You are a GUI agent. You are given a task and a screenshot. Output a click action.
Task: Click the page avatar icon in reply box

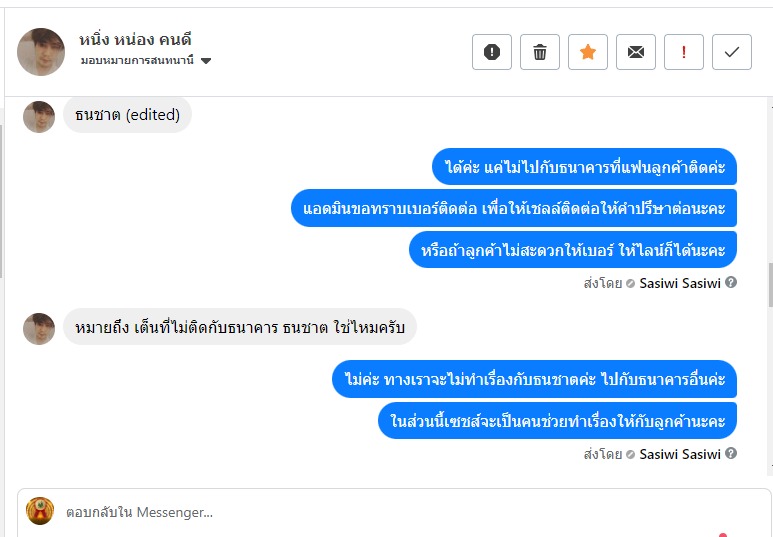point(40,512)
